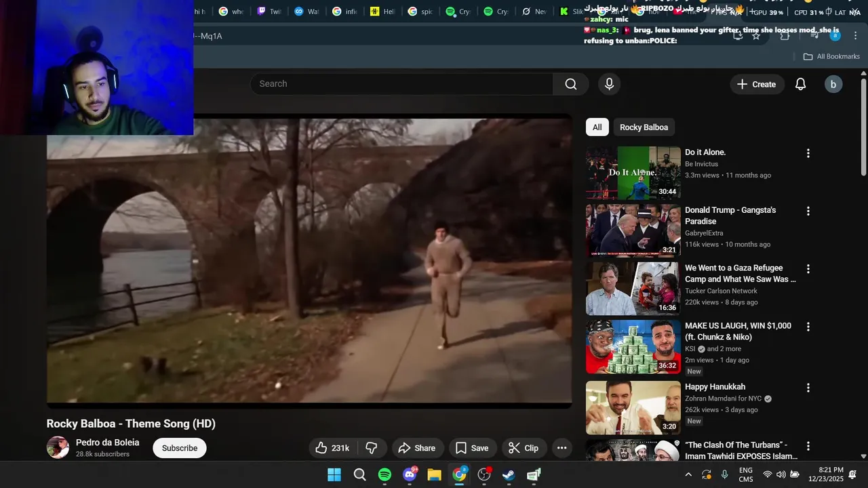Open File Explorer from the taskbar
This screenshot has height=488, width=868.
coord(434,475)
